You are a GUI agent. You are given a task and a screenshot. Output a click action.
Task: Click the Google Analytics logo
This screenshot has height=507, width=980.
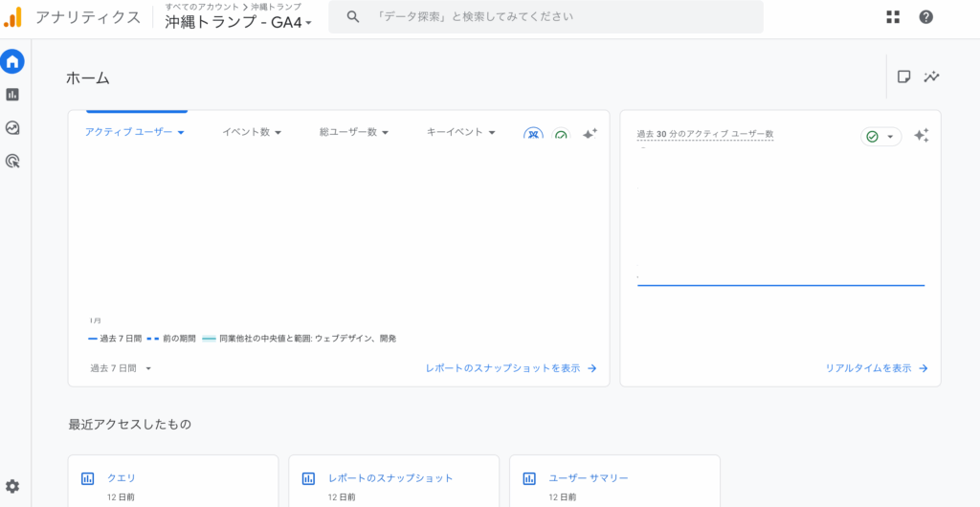pos(12,17)
